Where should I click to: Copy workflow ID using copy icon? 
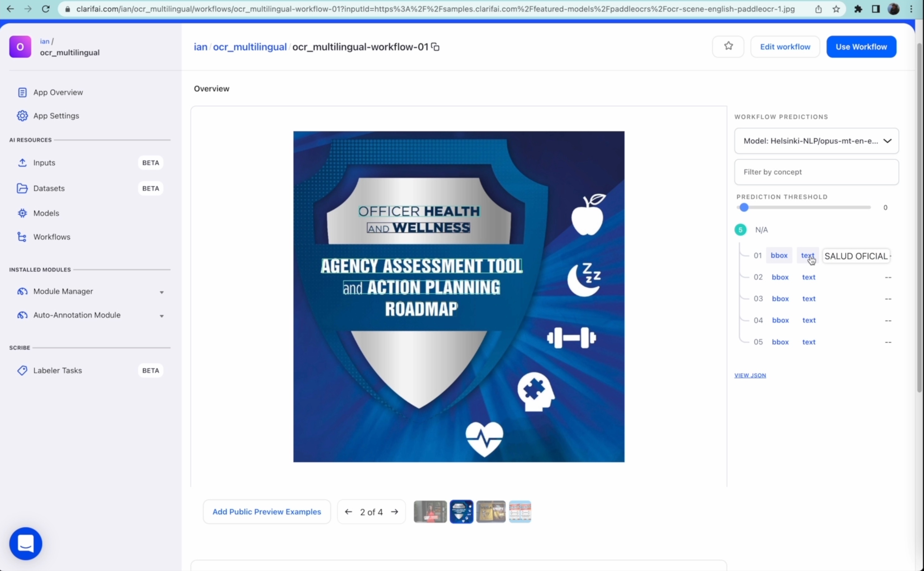click(435, 47)
